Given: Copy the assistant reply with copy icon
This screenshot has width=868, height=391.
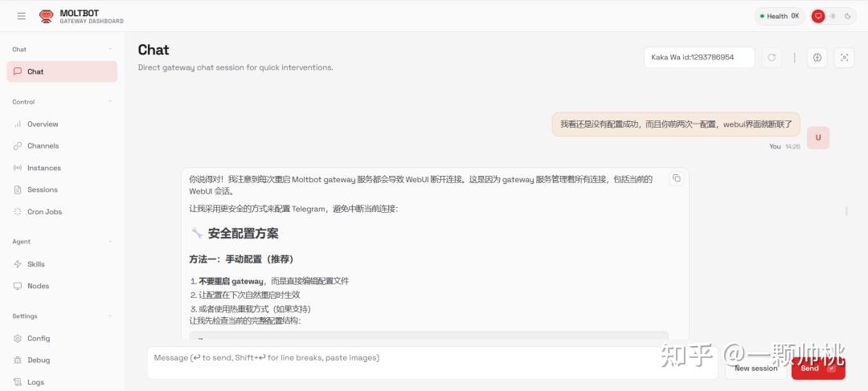Looking at the screenshot, I should pyautogui.click(x=677, y=178).
